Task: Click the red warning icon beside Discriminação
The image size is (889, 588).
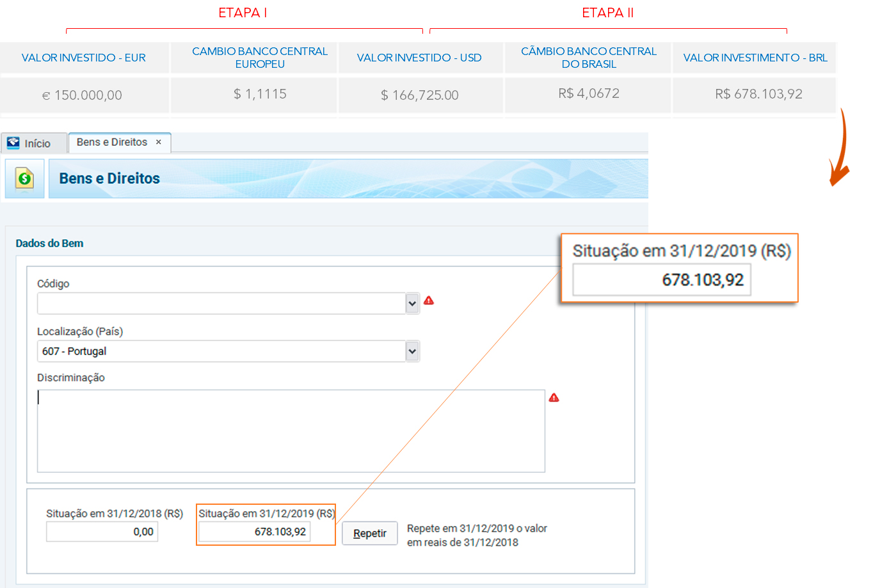Action: (x=554, y=398)
